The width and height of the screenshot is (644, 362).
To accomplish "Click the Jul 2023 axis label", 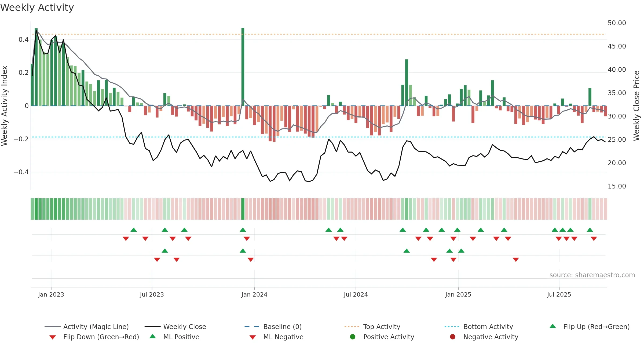I will coord(152,294).
